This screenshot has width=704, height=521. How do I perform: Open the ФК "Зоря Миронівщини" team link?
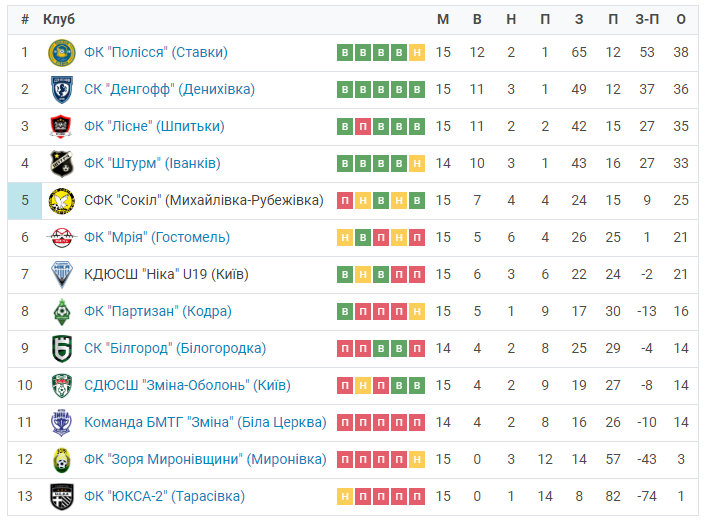coord(205,459)
